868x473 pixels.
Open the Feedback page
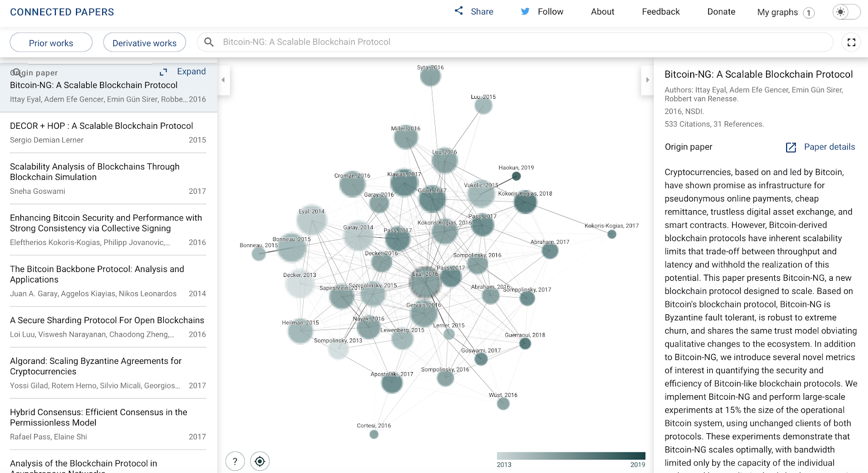660,11
